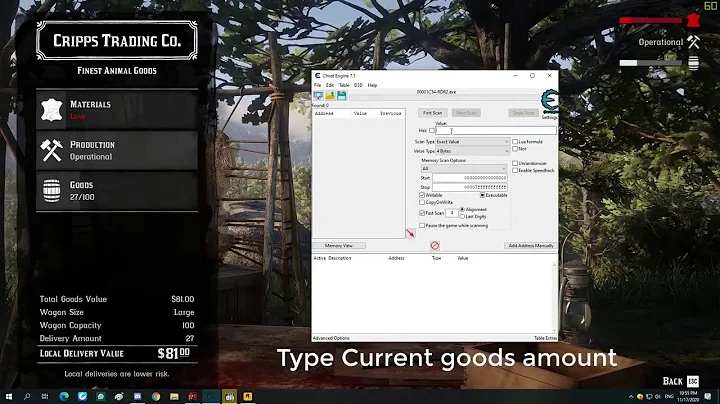Click the Previous column header

point(390,113)
